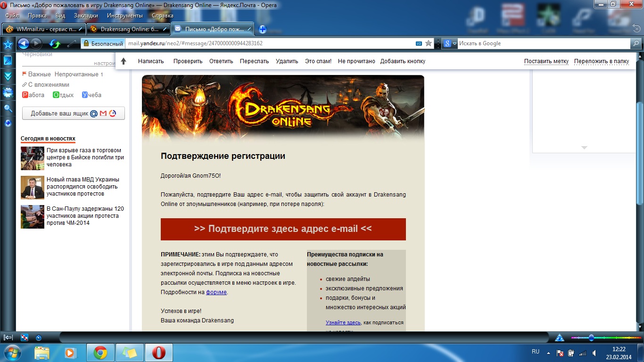Open the Инструменты menu
644x362 pixels.
[x=124, y=16]
